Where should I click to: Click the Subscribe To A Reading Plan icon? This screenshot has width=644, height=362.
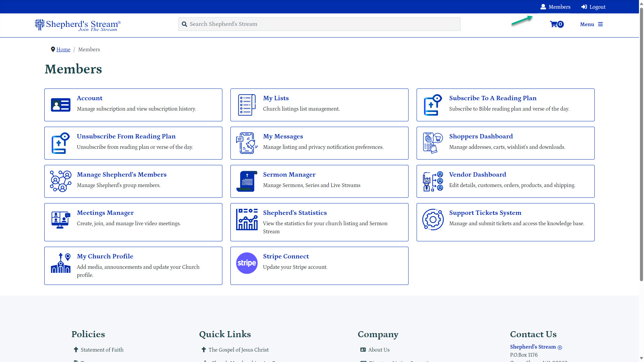433,104
